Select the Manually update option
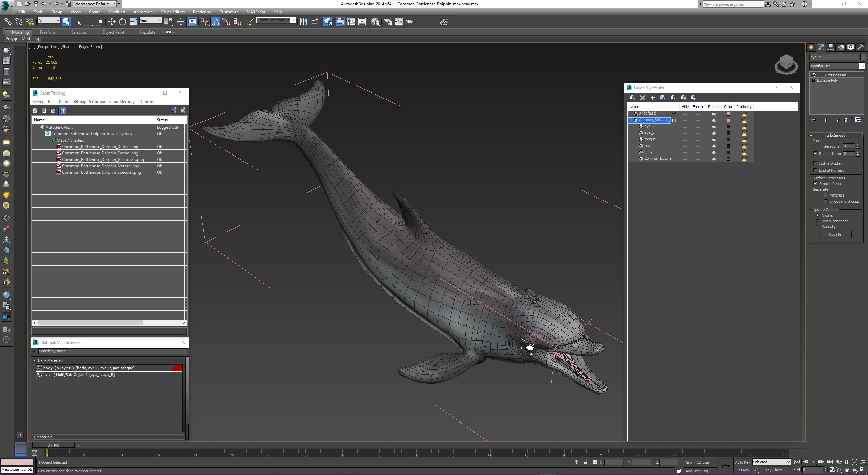Screen dimensions: 868x475 (x=817, y=227)
